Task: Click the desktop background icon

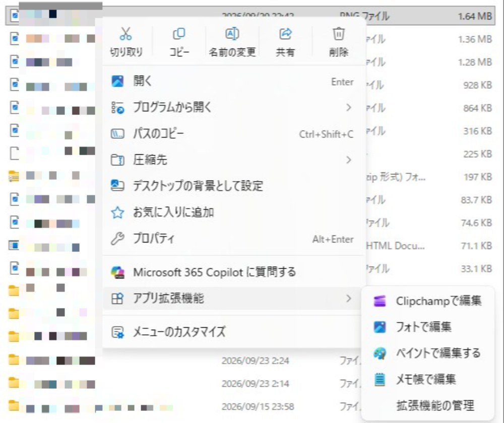Action: [117, 186]
